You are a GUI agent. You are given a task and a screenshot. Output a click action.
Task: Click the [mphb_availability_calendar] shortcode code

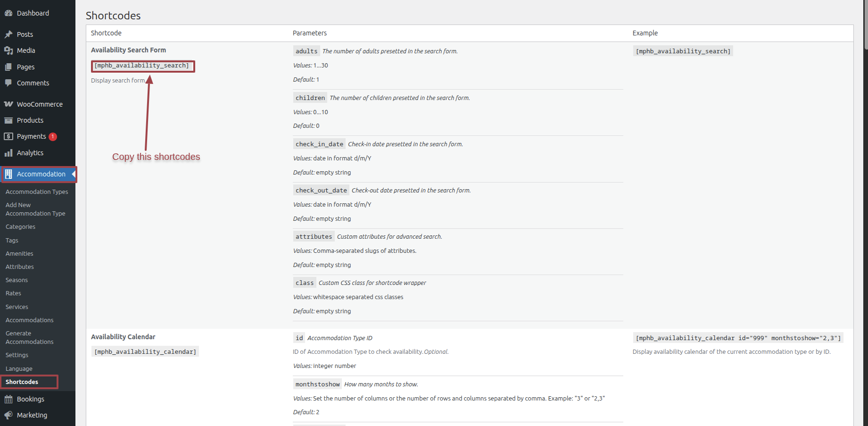tap(145, 351)
